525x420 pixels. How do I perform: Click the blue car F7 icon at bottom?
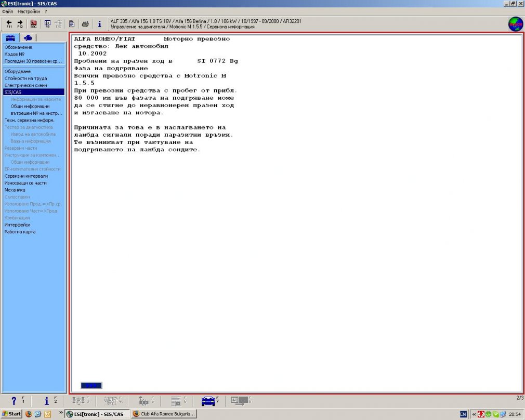(x=209, y=401)
